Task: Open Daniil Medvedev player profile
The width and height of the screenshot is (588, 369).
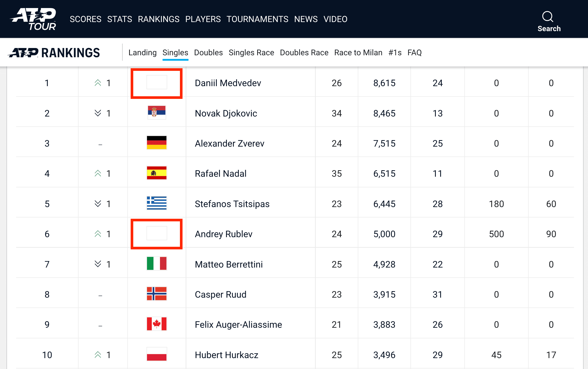Action: (228, 83)
